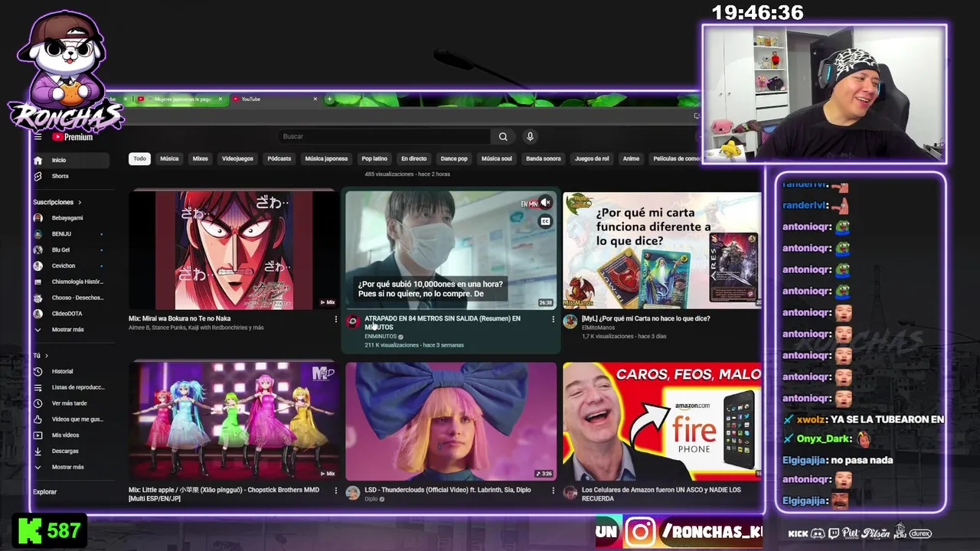Image resolution: width=980 pixels, height=551 pixels.
Task: Open options menu for ATRAPADO EN 84 METROS
Action: 553,319
